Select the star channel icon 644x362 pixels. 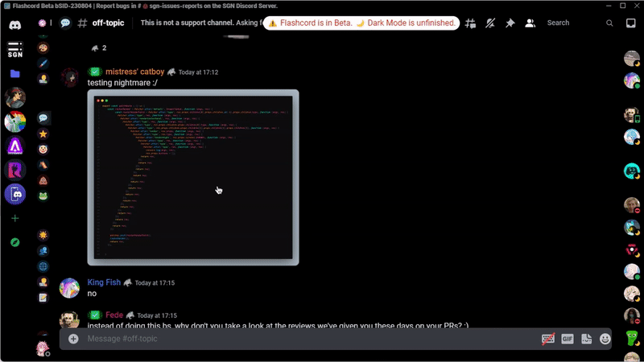coord(43,134)
